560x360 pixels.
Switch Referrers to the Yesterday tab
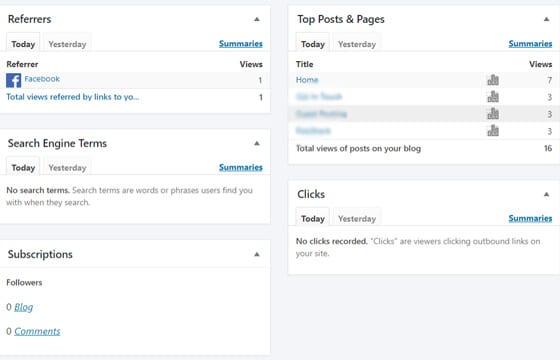[68, 44]
